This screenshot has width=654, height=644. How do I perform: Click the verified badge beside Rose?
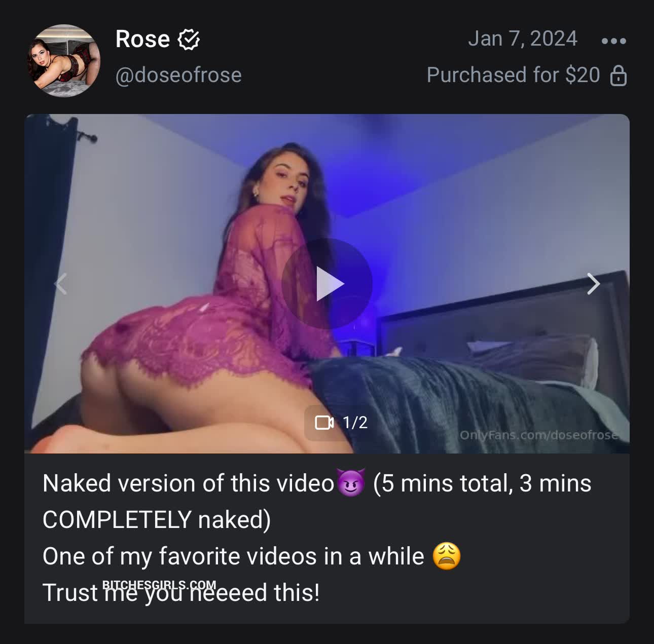189,39
